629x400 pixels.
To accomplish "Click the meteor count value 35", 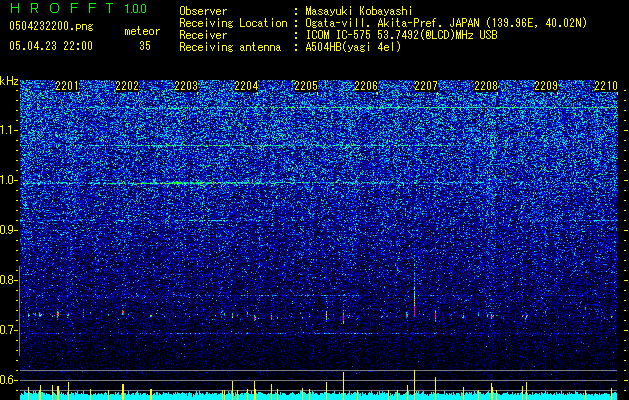I will click(145, 46).
